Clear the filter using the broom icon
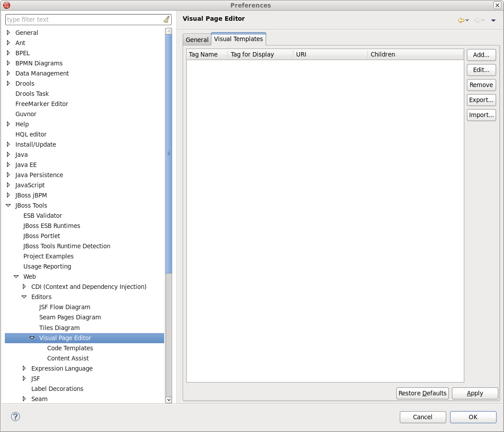 pyautogui.click(x=166, y=19)
